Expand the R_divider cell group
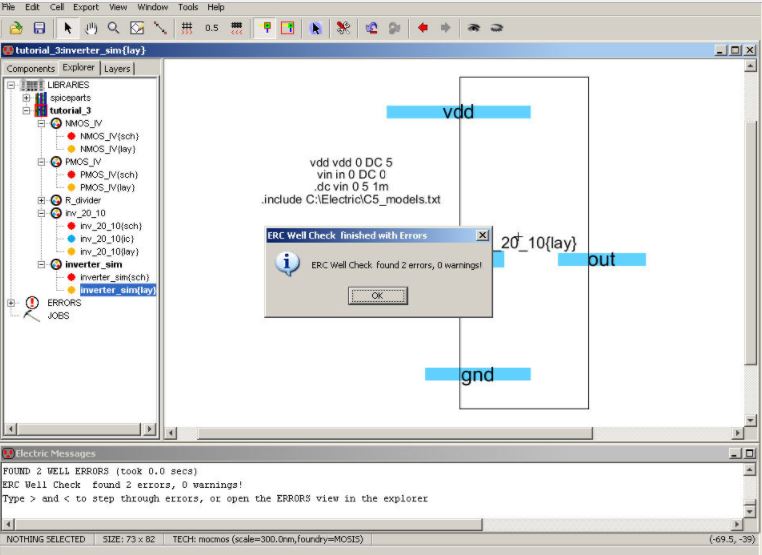 (41, 200)
